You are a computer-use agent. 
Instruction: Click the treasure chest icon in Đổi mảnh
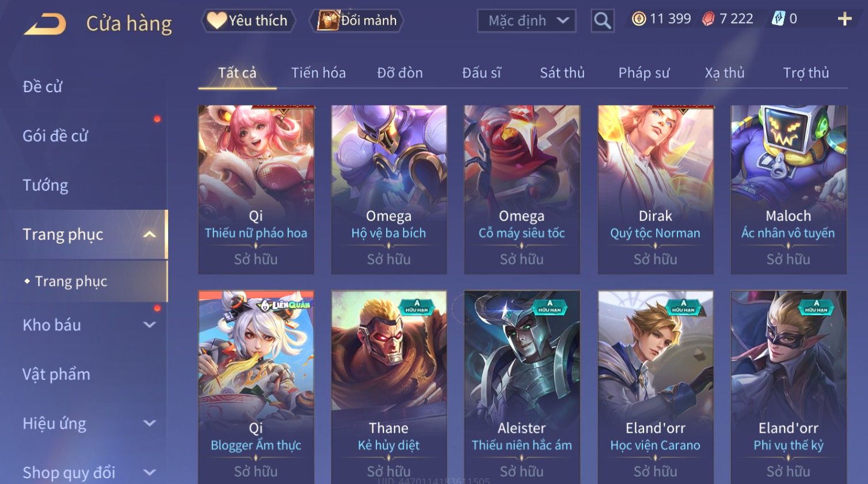click(x=328, y=20)
